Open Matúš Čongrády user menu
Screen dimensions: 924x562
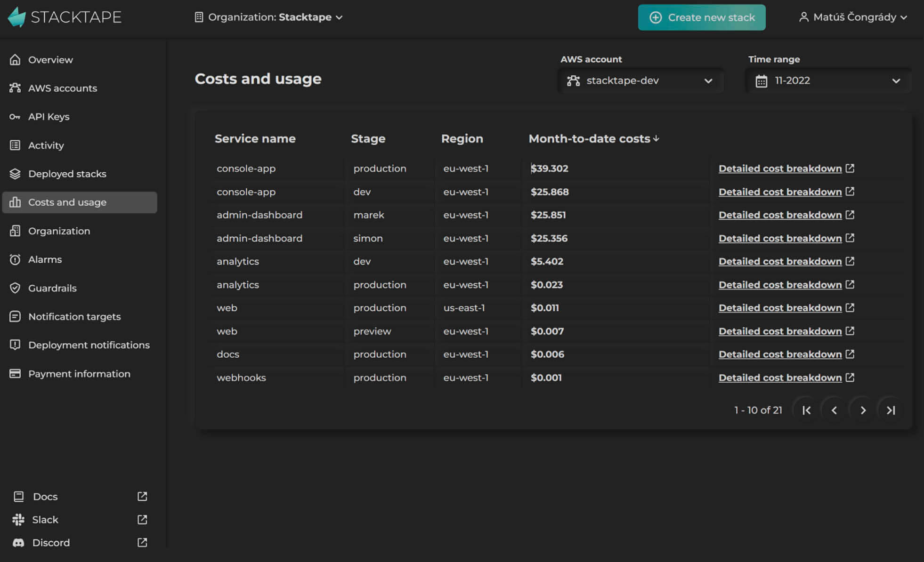tap(853, 17)
